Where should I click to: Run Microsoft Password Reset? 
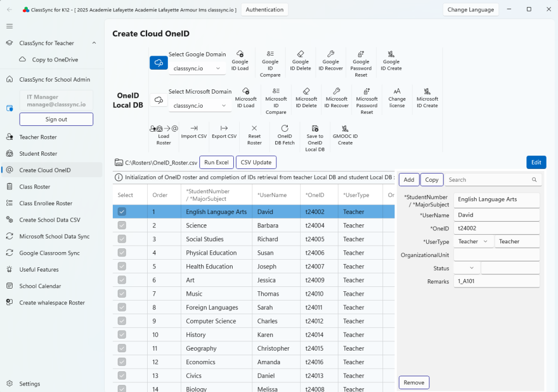[x=367, y=101]
